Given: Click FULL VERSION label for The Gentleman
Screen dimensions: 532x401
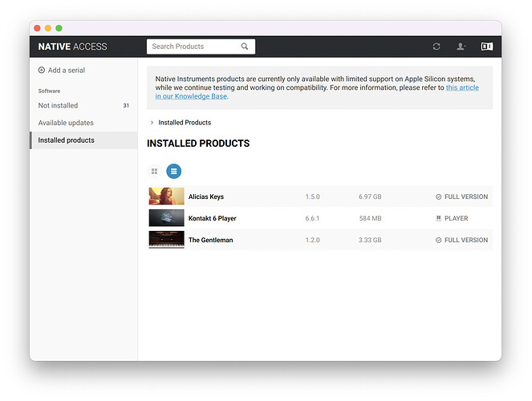Looking at the screenshot, I should (466, 240).
